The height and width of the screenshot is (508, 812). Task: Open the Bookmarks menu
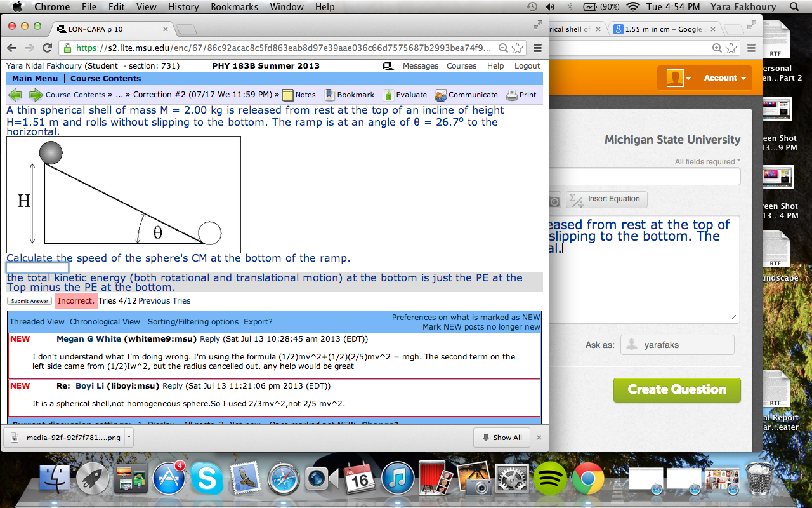(234, 7)
